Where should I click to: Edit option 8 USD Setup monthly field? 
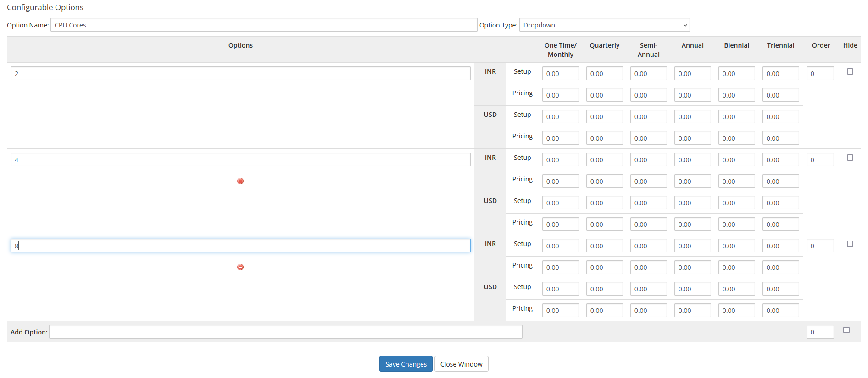[x=561, y=289]
